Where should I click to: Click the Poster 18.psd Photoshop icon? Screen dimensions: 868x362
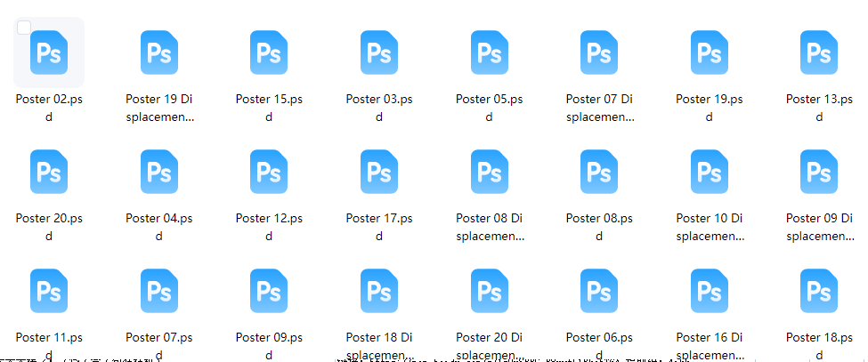click(x=819, y=291)
